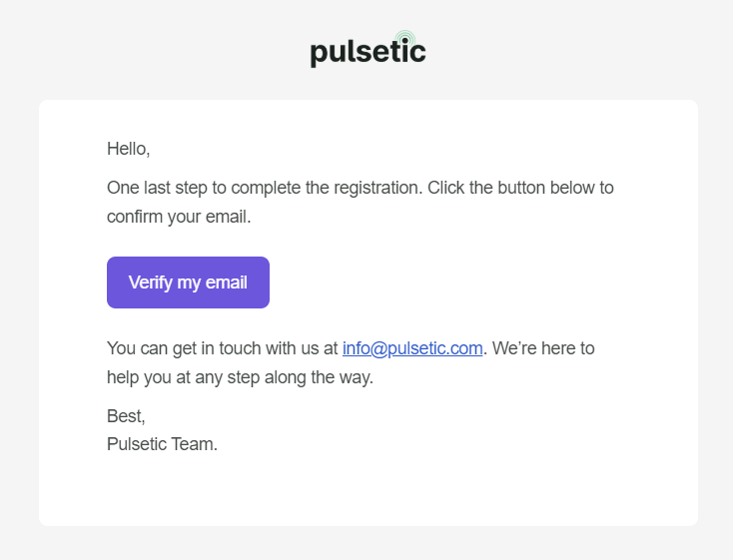Click the "confirm your email." line

(179, 217)
